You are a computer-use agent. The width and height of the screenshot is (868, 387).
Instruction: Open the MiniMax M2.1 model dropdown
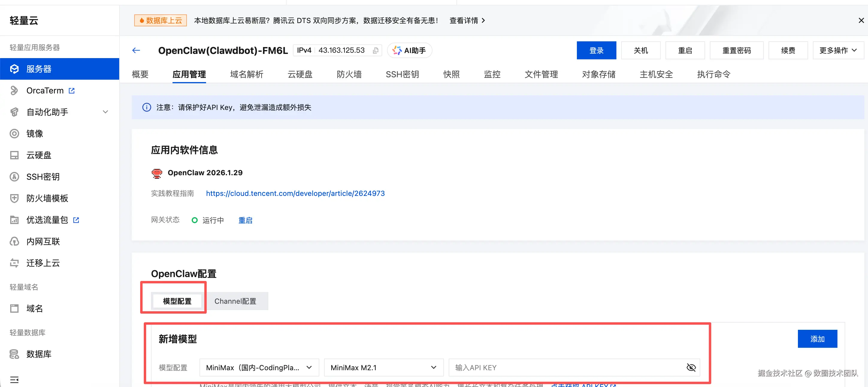pyautogui.click(x=383, y=368)
